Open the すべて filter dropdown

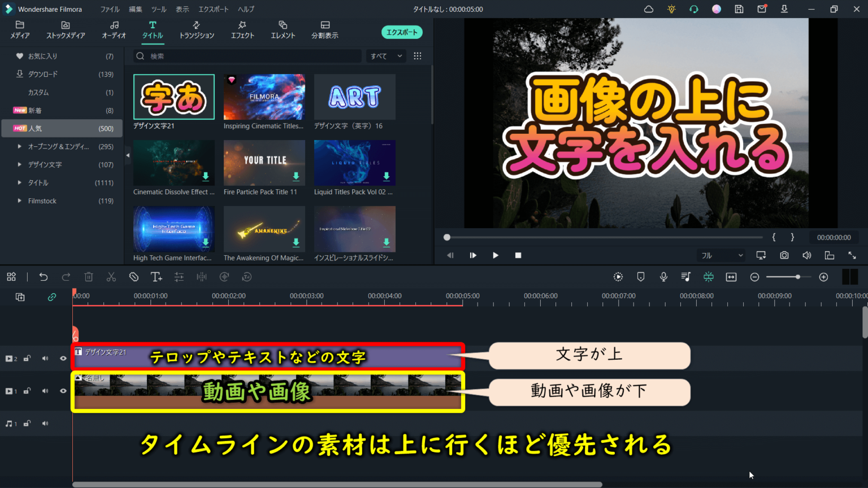(x=385, y=56)
